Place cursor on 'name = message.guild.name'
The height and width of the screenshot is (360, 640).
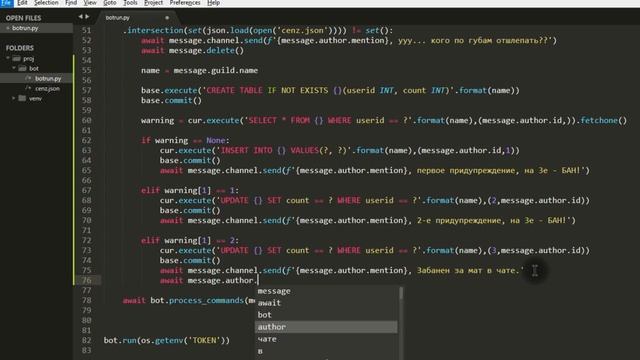[x=199, y=71]
